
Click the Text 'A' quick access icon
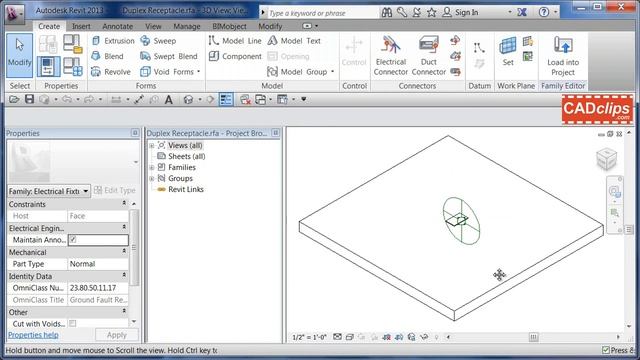168,100
